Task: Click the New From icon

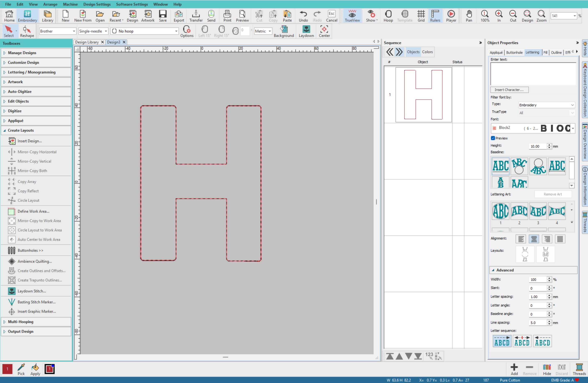Action: 83,16
